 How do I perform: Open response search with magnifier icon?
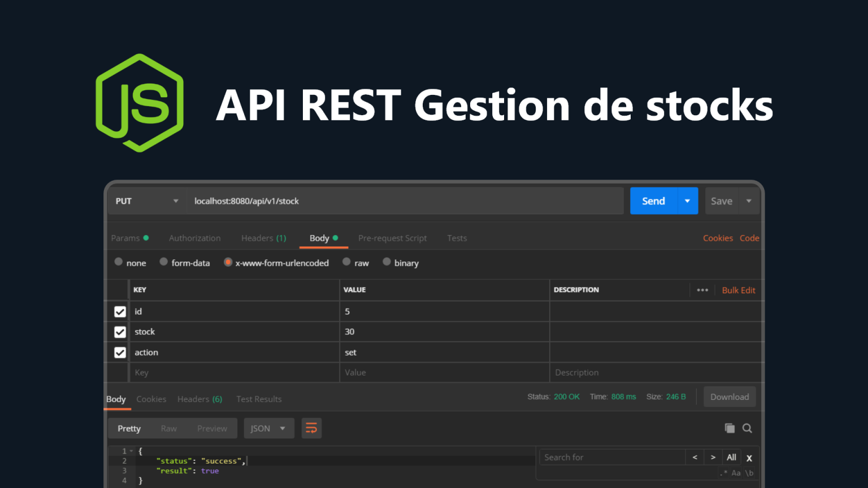coord(747,428)
